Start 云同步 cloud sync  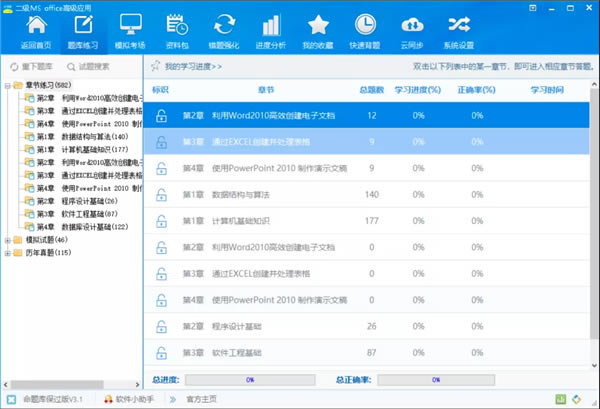point(412,26)
